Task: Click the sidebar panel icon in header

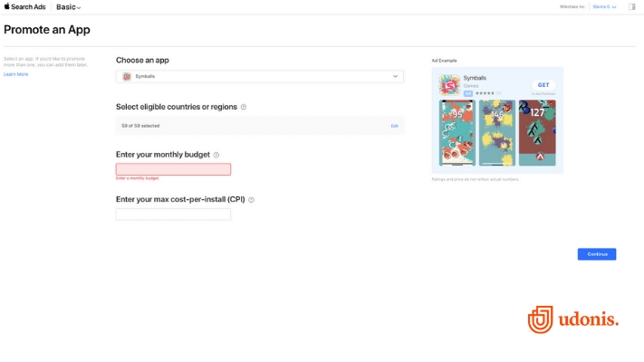Action: tap(632, 6)
